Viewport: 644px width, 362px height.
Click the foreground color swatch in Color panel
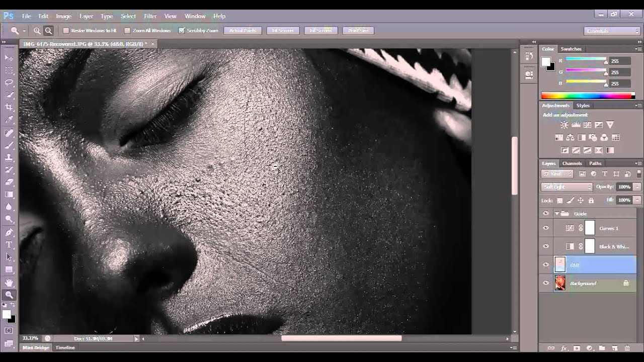(546, 62)
